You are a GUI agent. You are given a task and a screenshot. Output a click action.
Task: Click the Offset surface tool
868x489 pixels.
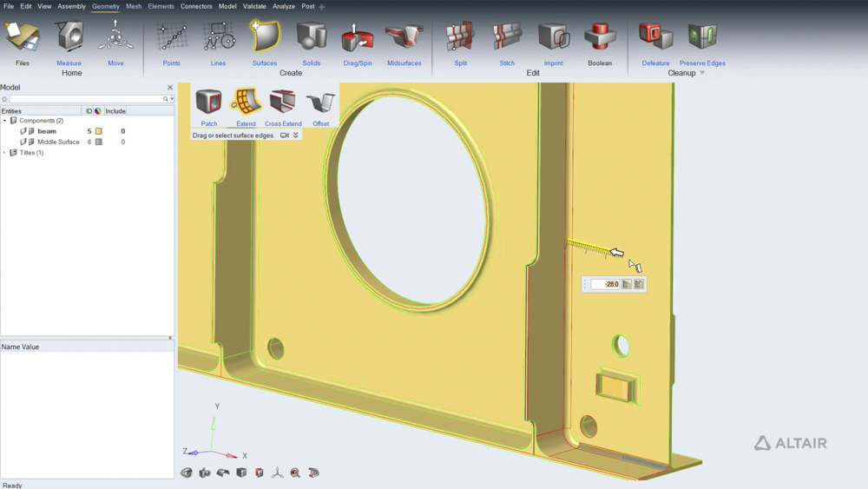(320, 108)
